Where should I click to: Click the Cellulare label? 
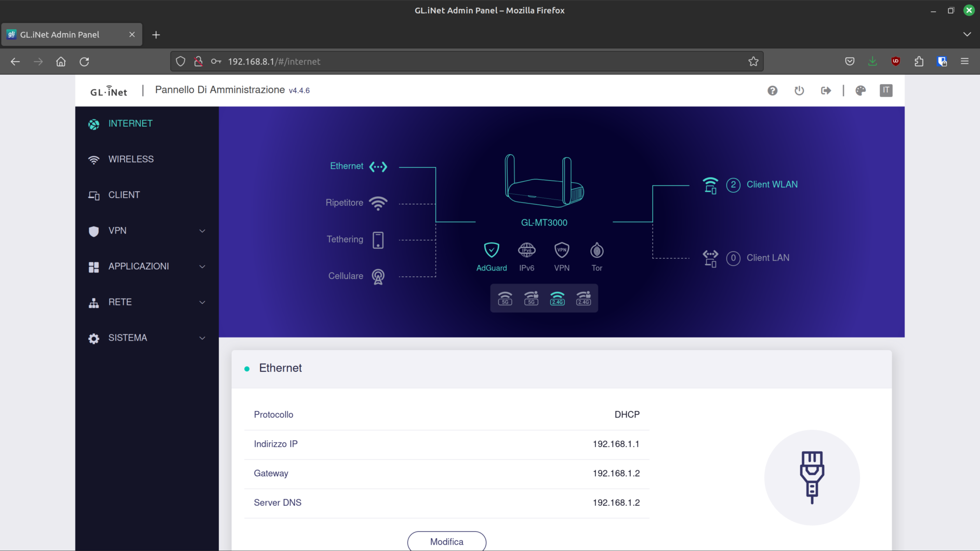tap(346, 276)
